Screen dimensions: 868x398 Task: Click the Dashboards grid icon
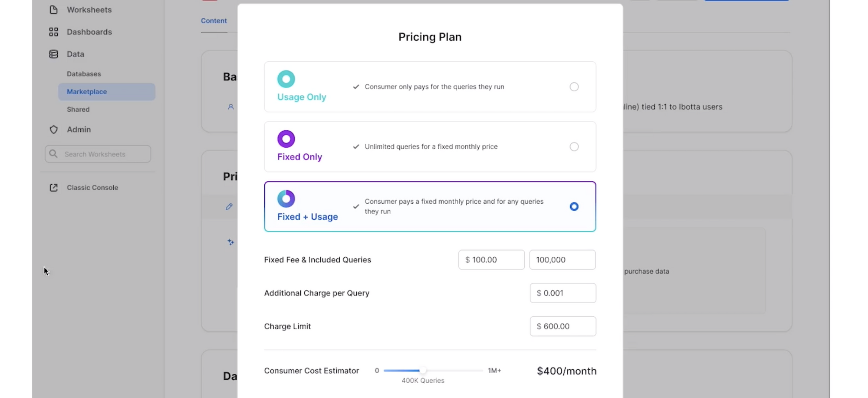point(53,32)
